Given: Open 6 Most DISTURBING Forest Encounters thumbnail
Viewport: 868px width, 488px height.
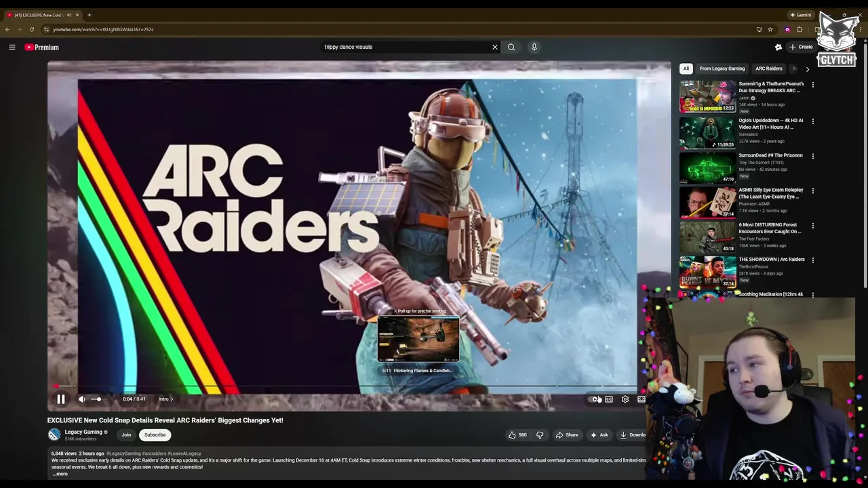Looking at the screenshot, I should (707, 237).
